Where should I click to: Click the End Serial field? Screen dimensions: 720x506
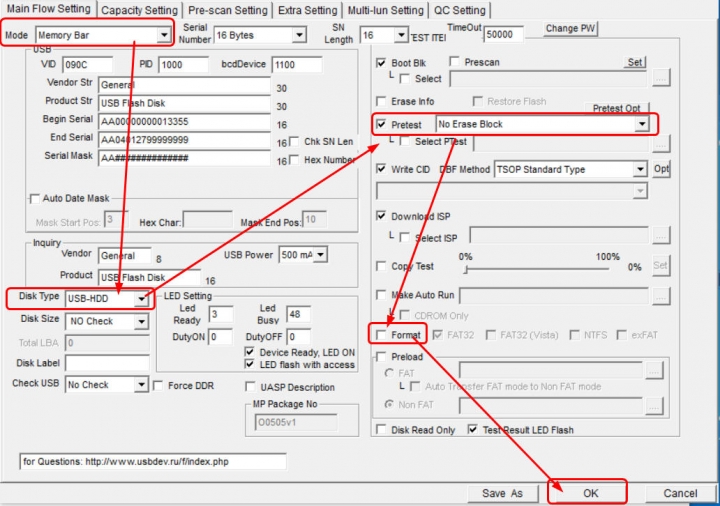coord(184,140)
